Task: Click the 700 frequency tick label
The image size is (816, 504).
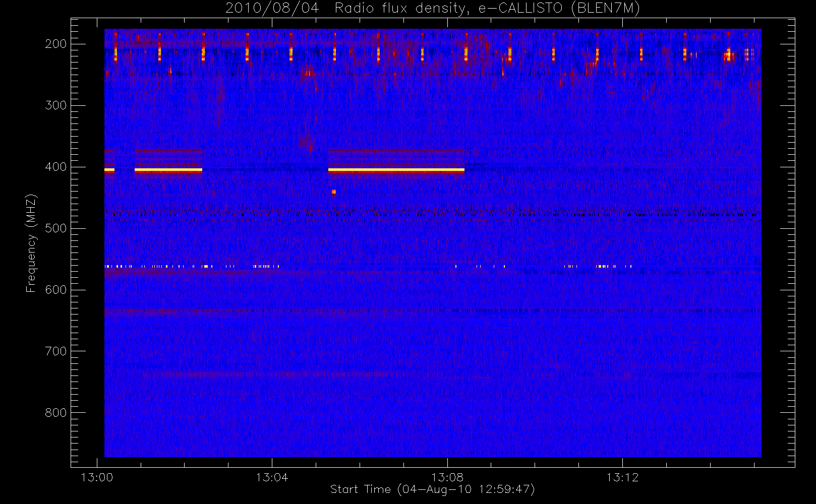Action: point(55,351)
